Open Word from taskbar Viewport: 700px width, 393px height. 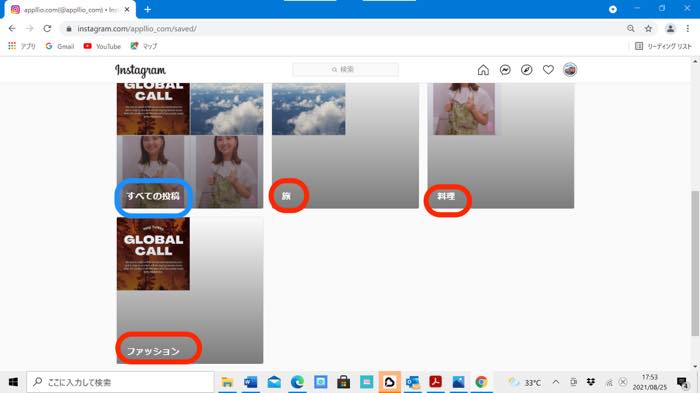[x=250, y=382]
